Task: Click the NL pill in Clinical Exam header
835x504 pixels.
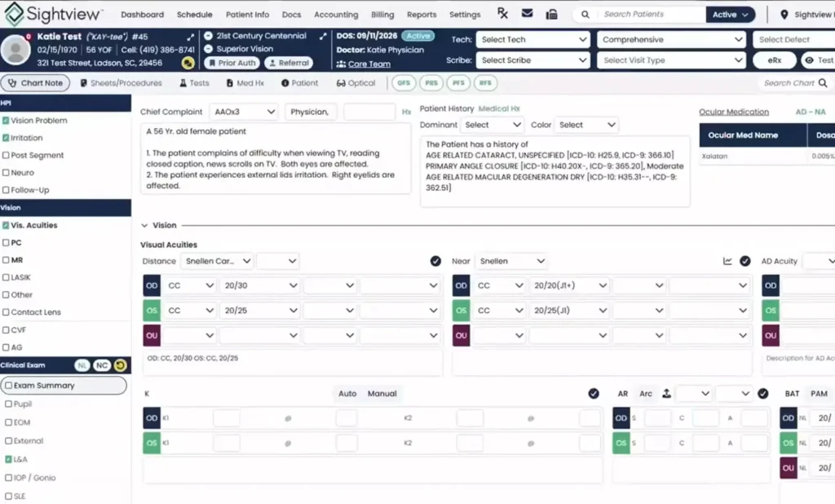Action: [x=82, y=365]
